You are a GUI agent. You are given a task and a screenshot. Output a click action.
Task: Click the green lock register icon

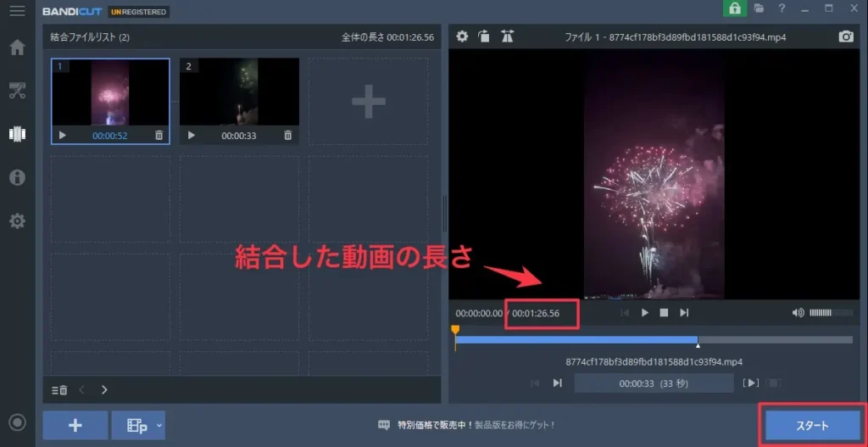735,8
